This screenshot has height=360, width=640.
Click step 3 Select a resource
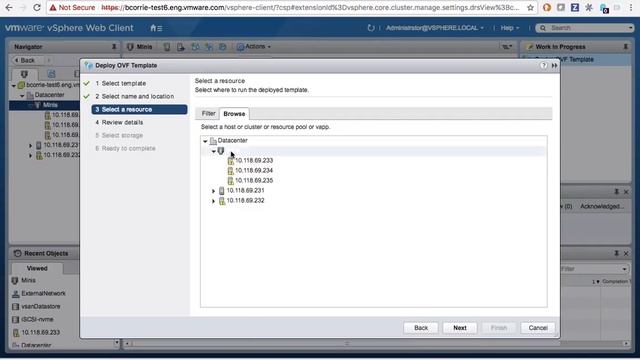[139, 109]
